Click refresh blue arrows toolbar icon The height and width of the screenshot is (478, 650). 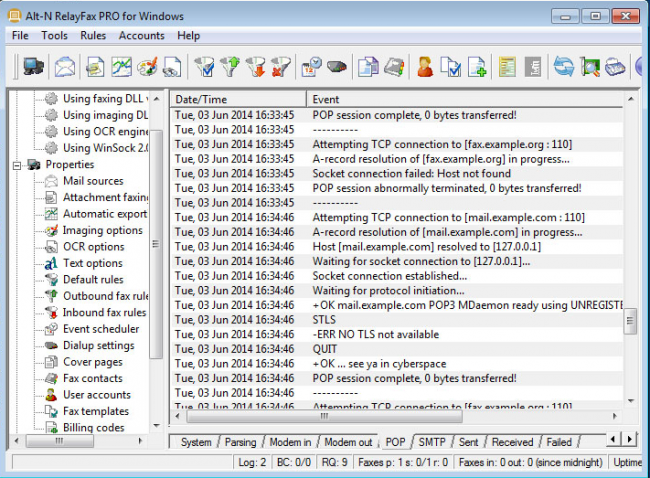coord(564,67)
